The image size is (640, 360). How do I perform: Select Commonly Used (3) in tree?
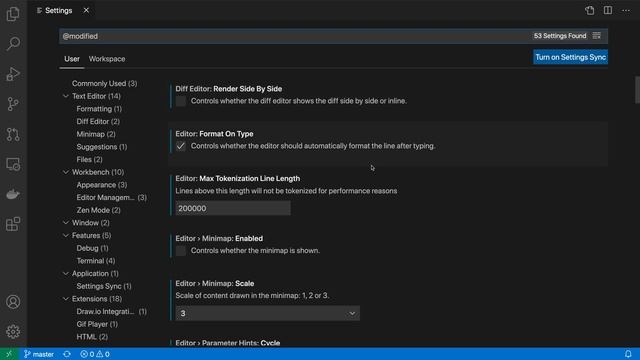[104, 84]
